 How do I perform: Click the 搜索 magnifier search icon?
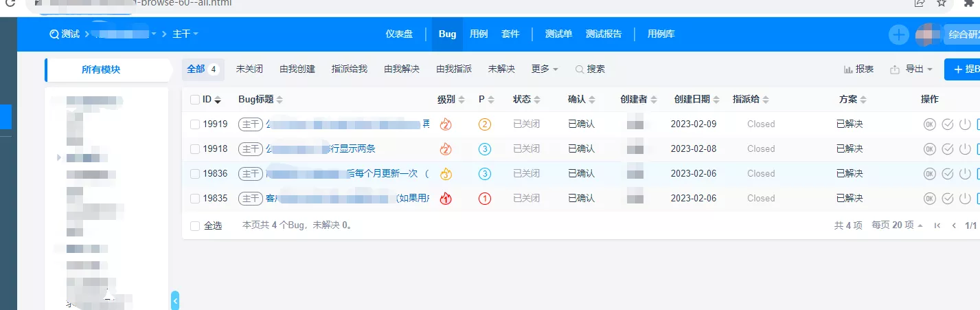click(580, 69)
